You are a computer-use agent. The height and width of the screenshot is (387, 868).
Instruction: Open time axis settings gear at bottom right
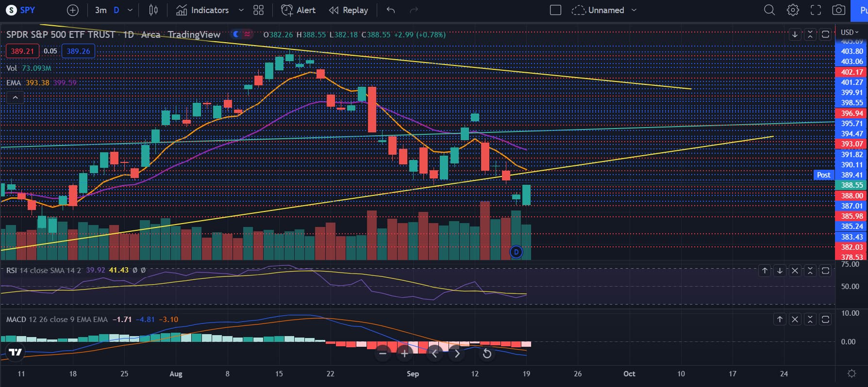tap(851, 373)
